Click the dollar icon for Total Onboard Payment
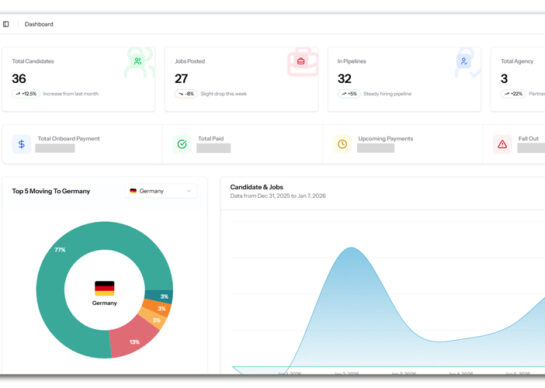 coord(22,144)
